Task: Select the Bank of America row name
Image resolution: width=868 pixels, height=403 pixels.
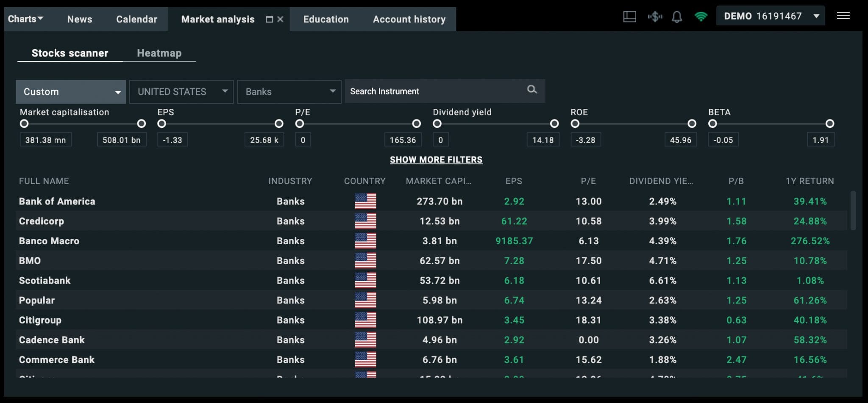Action: tap(57, 201)
